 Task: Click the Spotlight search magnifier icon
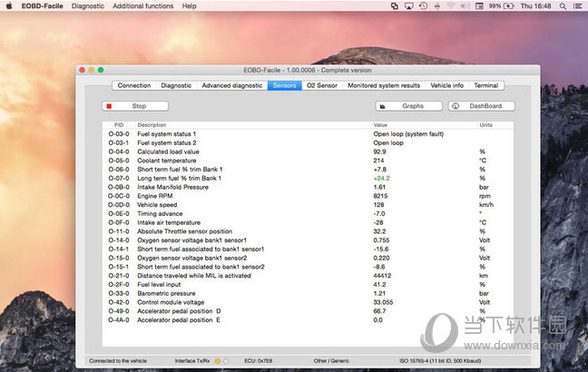[x=563, y=6]
